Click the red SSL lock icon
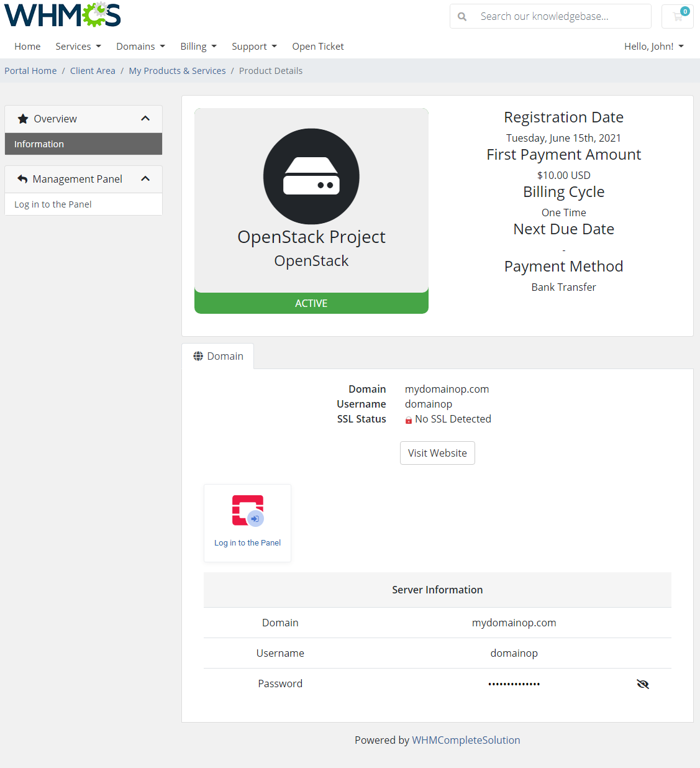This screenshot has width=700, height=768. pyautogui.click(x=409, y=420)
